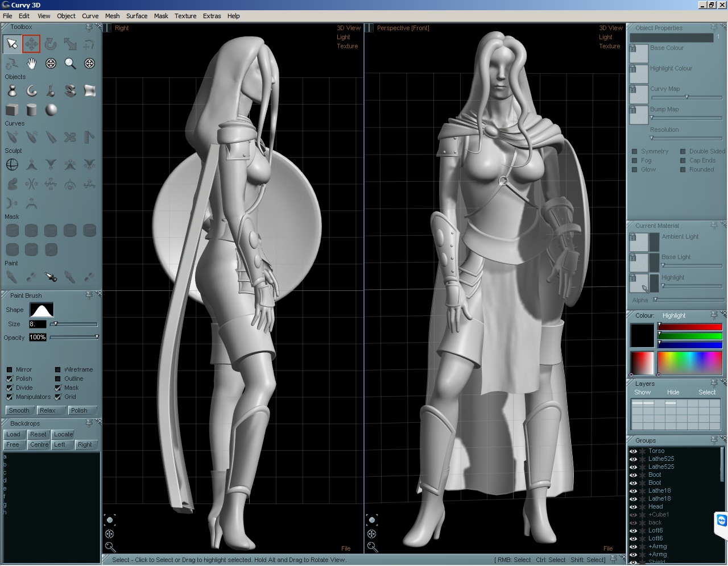Open the Cylinder object tool
Screen dimensions: 728x566
click(x=31, y=110)
